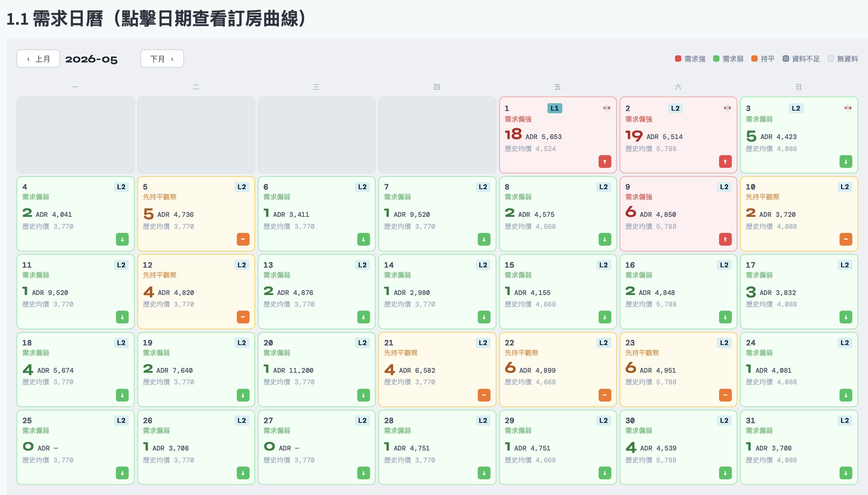Click booking count 19 on day 2
868x495 pixels.
pos(634,135)
